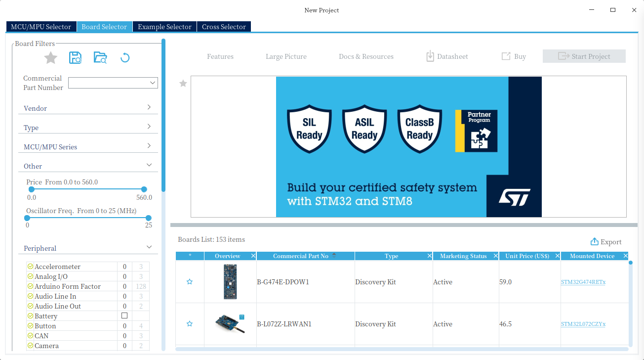Click Analog I/O peripheral status icon
This screenshot has height=360, width=644.
tap(30, 276)
